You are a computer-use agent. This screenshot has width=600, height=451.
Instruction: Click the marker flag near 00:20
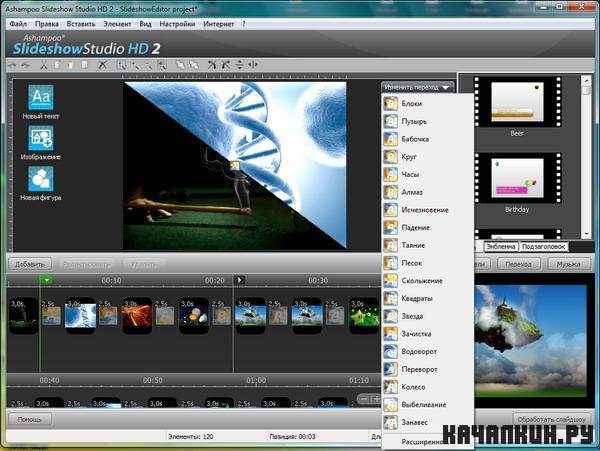tap(240, 280)
